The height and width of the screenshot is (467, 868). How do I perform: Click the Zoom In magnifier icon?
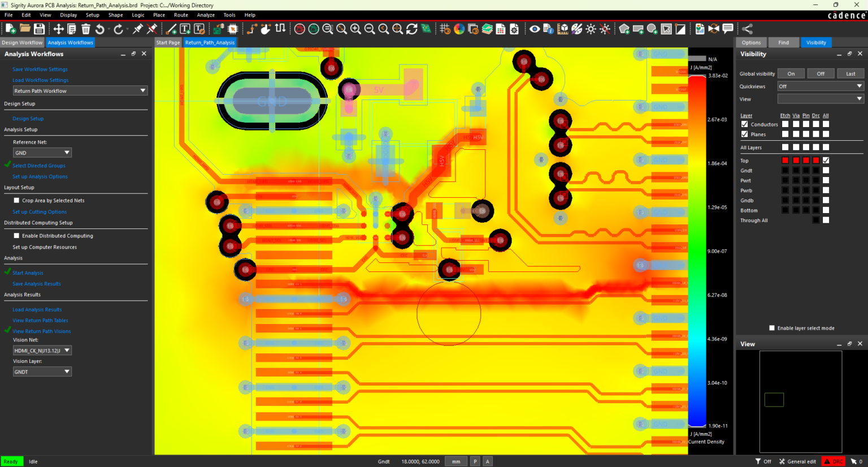[x=355, y=29]
